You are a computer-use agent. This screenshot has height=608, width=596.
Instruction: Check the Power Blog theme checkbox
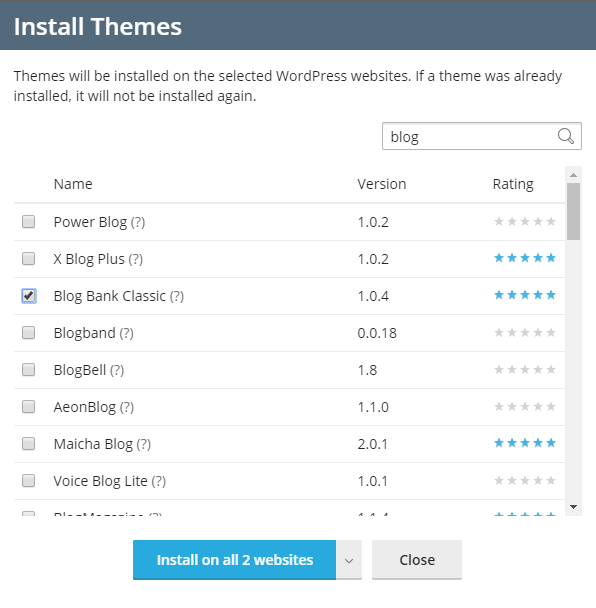(x=28, y=222)
